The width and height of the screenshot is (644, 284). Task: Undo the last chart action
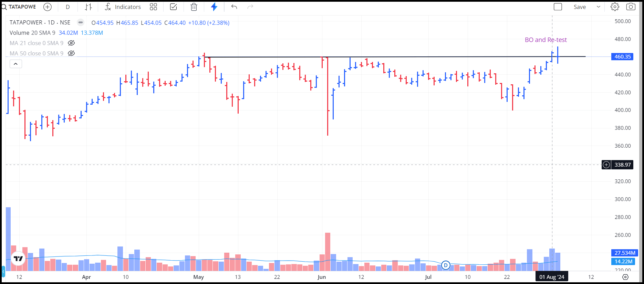click(234, 7)
